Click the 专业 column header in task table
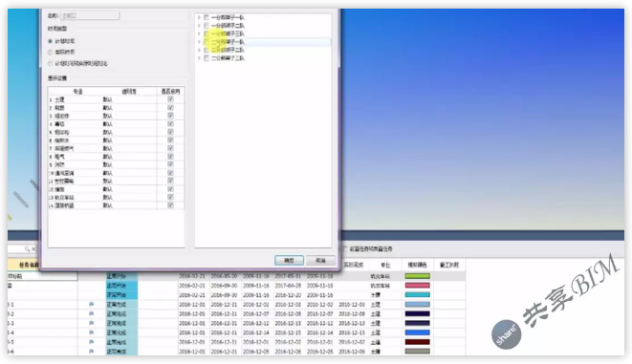 (x=385, y=265)
